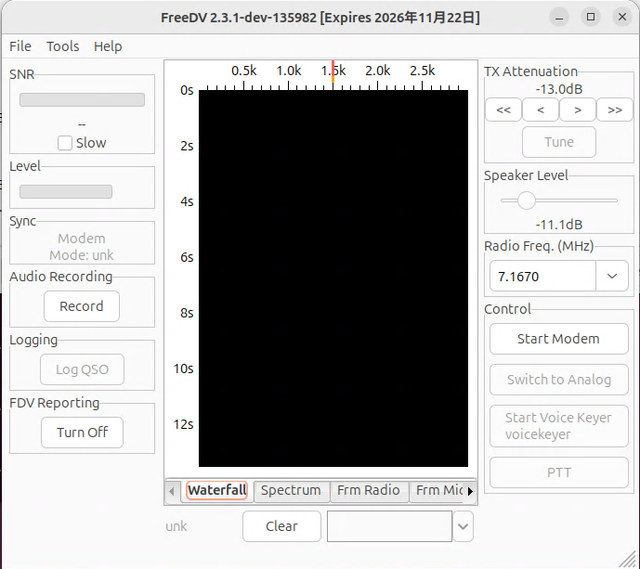The width and height of the screenshot is (640, 569).
Task: Click the Log QSO button
Action: click(x=82, y=369)
